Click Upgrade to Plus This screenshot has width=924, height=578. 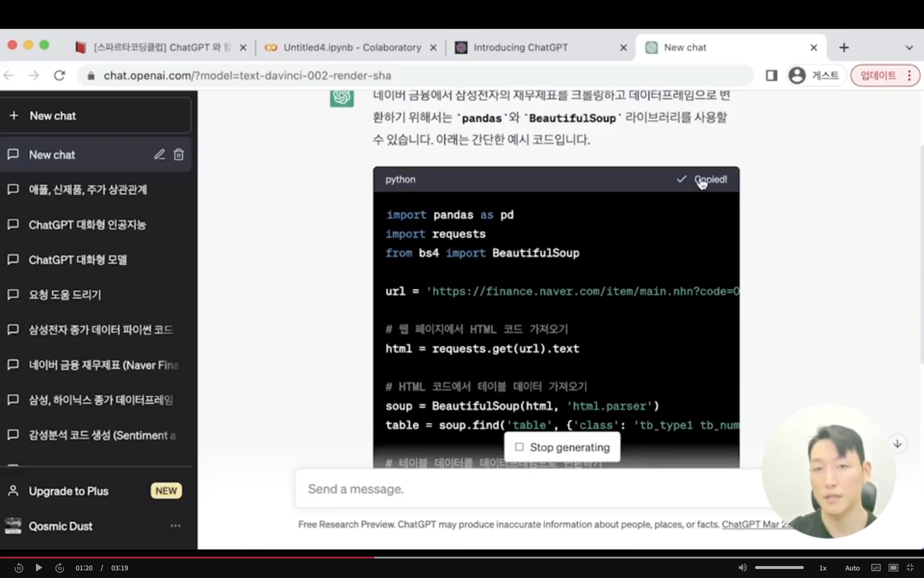[x=95, y=491]
